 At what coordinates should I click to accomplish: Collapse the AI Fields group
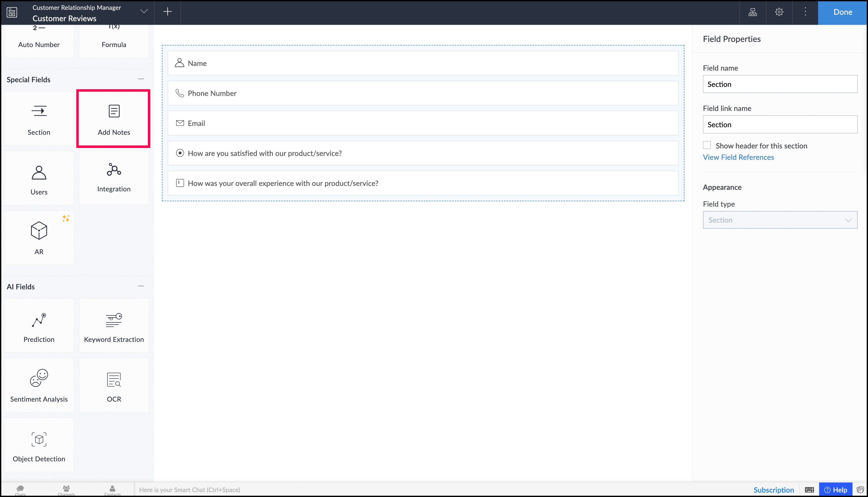click(141, 286)
